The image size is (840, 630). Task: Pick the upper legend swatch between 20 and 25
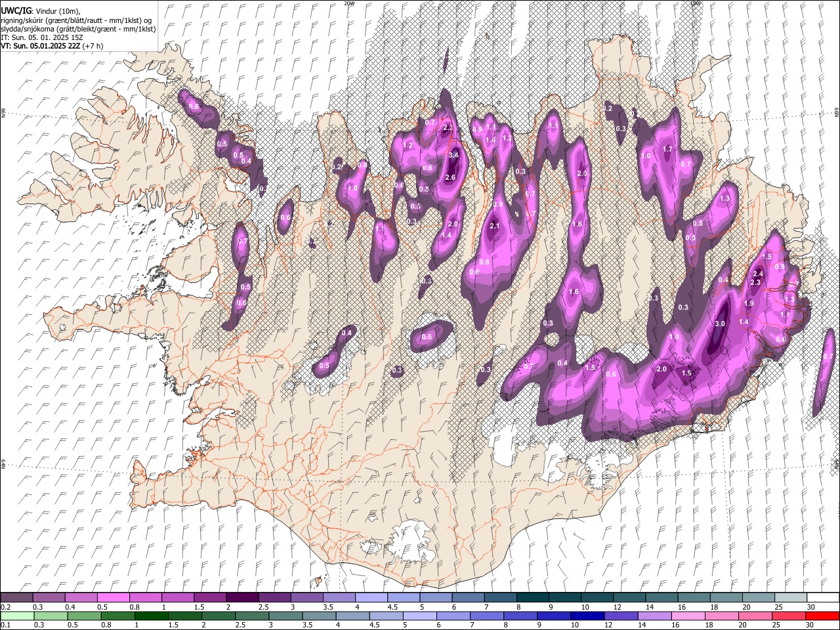[758, 597]
